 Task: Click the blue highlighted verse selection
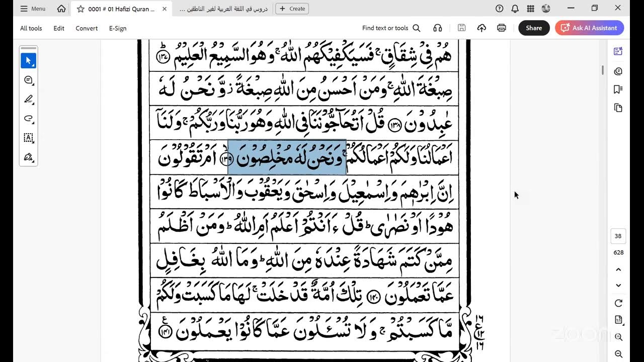pos(287,158)
